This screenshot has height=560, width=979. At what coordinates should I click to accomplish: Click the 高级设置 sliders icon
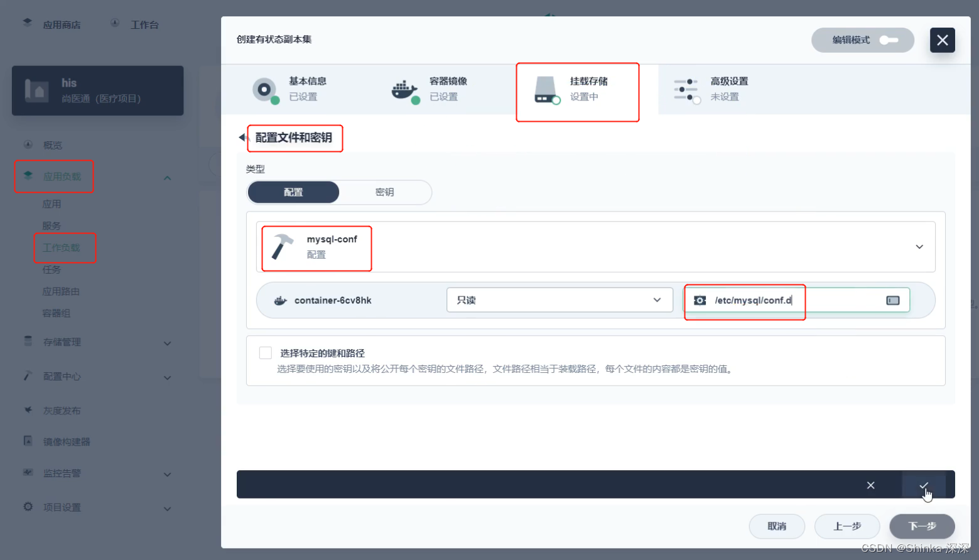click(x=686, y=90)
